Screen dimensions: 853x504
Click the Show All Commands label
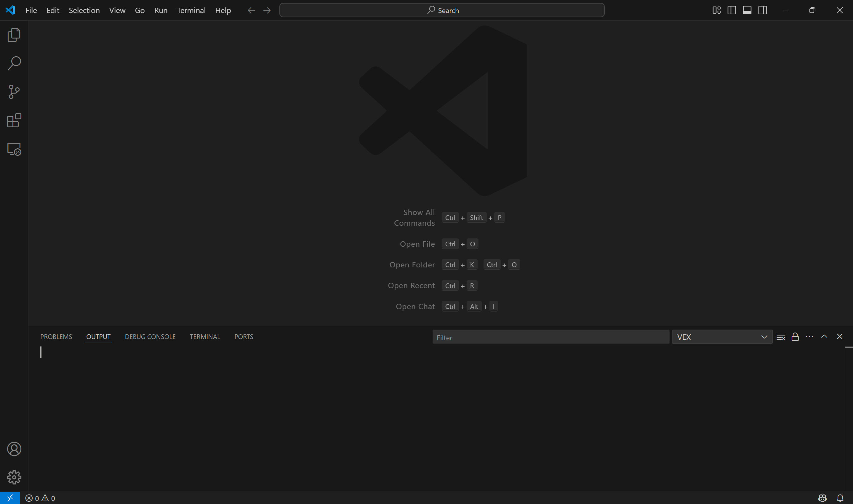coord(414,217)
